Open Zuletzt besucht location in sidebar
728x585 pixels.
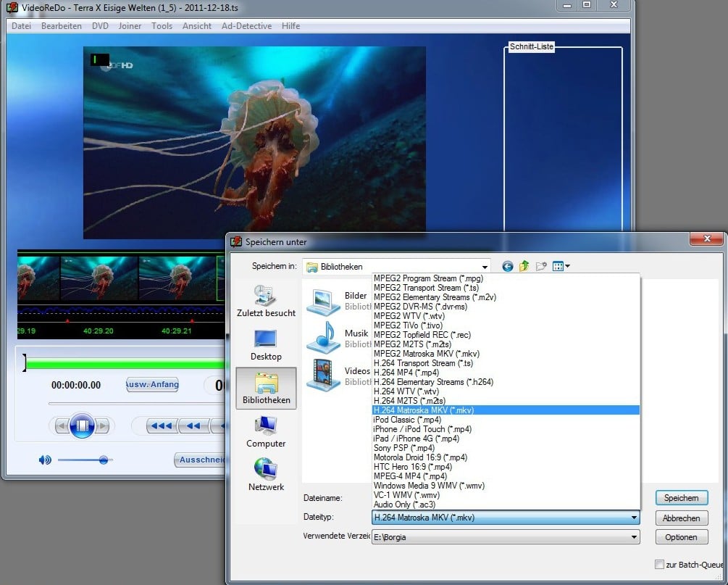click(266, 301)
